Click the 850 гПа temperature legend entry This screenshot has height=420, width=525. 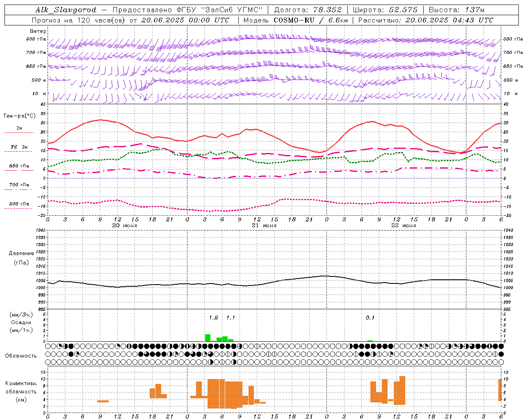point(19,166)
